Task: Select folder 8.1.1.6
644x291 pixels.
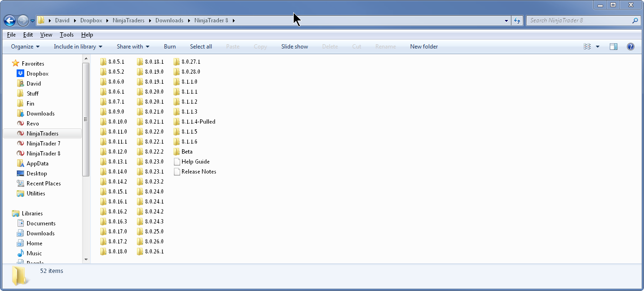Action: pos(185,142)
